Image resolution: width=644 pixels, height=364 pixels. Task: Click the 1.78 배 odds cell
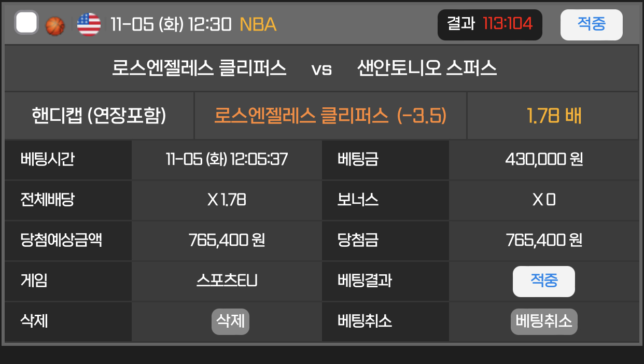(554, 116)
